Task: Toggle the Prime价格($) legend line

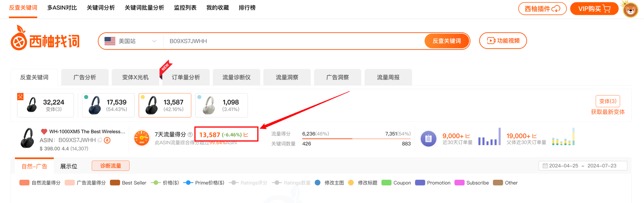Action: coord(204,183)
